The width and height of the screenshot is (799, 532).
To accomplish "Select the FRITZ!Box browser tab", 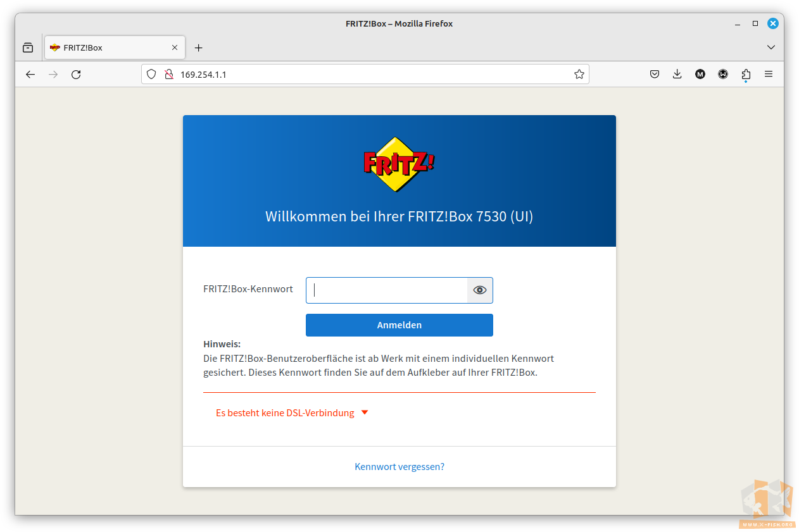I will [x=115, y=47].
